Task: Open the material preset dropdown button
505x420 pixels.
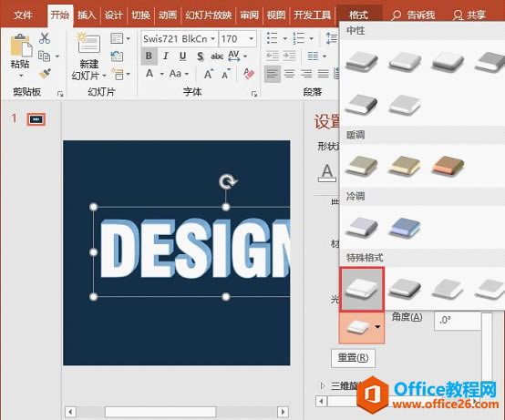Action: 362,327
